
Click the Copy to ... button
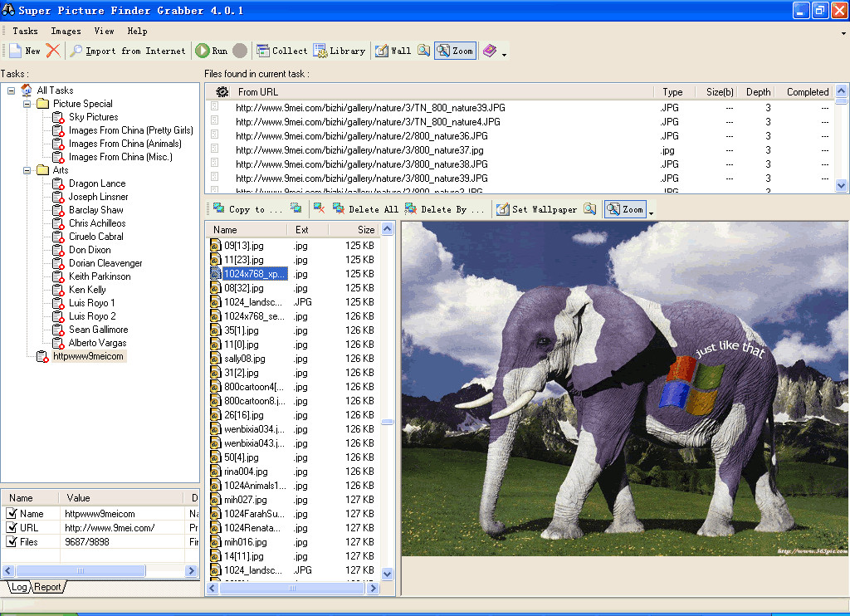point(247,209)
